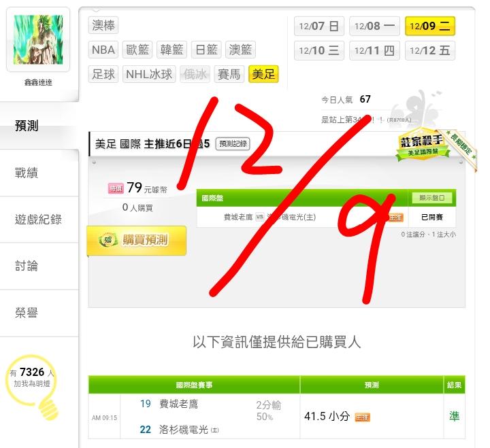Open 預測記錄 link
The height and width of the screenshot is (448, 490).
click(x=233, y=143)
